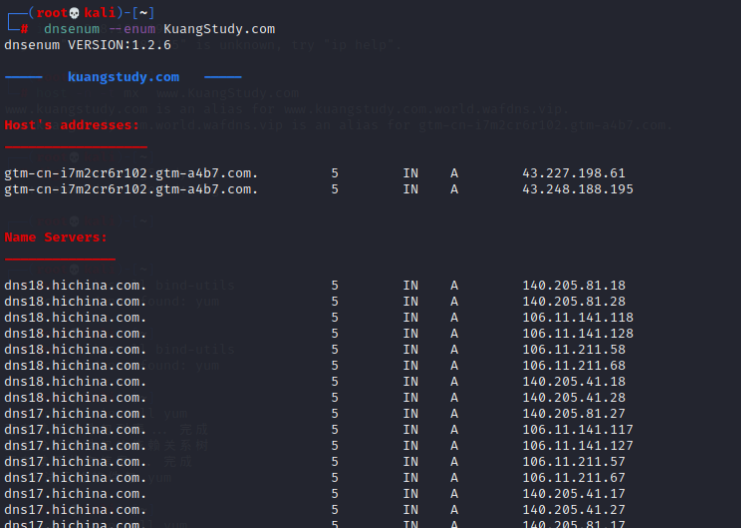Click class 'IN' in 106.11.141.128 row
The width and height of the screenshot is (741, 528).
pos(411,334)
